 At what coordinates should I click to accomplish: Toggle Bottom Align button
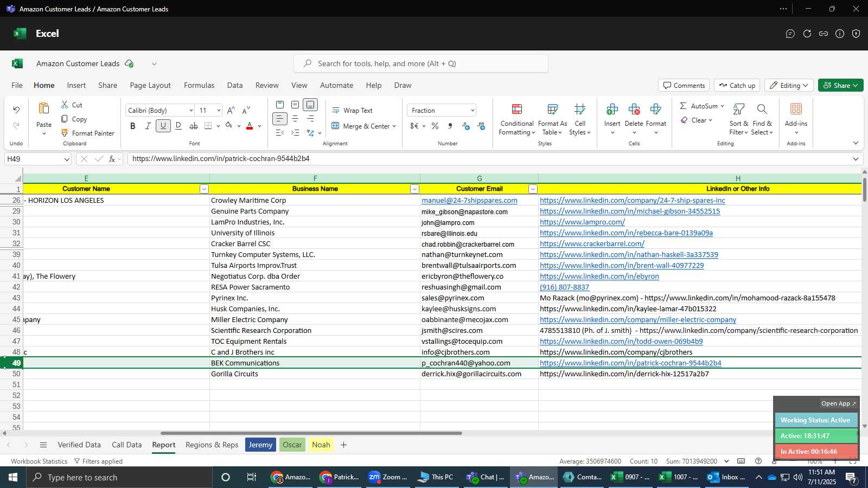click(x=310, y=105)
